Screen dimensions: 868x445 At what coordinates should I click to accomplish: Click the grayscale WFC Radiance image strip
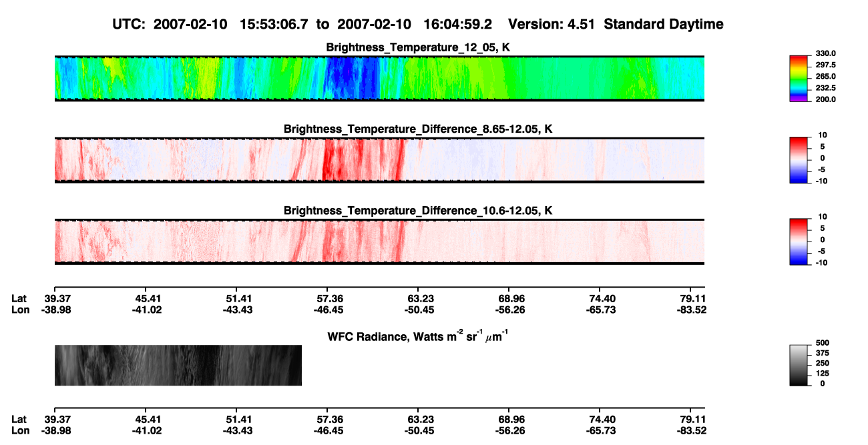pos(178,365)
